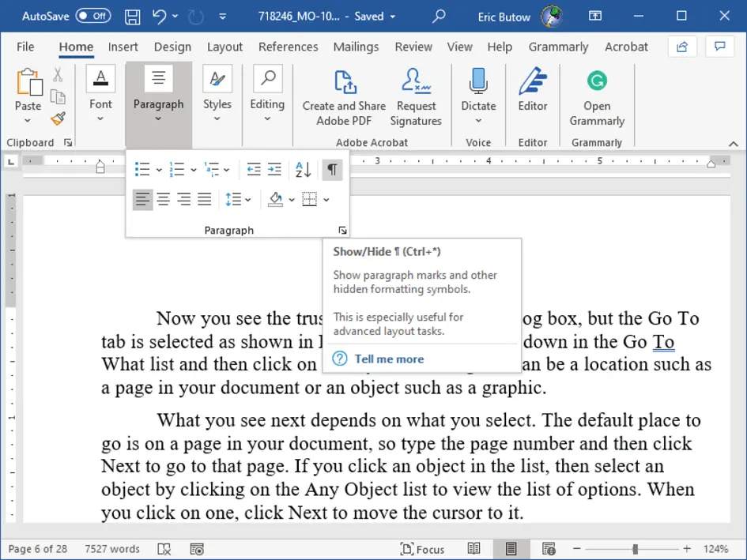The width and height of the screenshot is (747, 560).
Task: Increase the paragraph indent
Action: pos(274,169)
